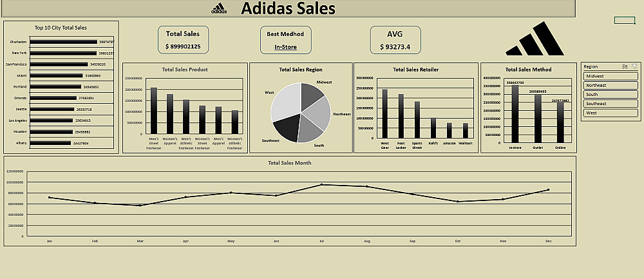Click the Men's Athletic Footwear axis label

[x=186, y=144]
